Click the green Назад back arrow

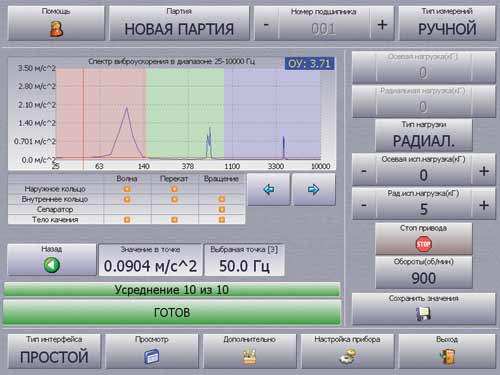click(x=52, y=265)
